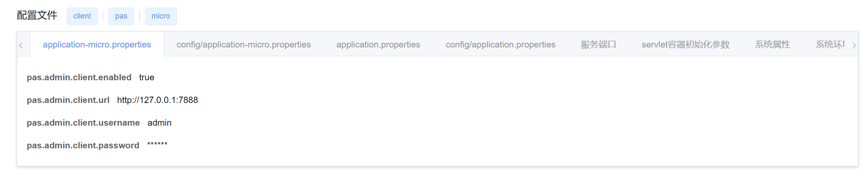Click the client profile tag
868x187 pixels.
(x=82, y=16)
